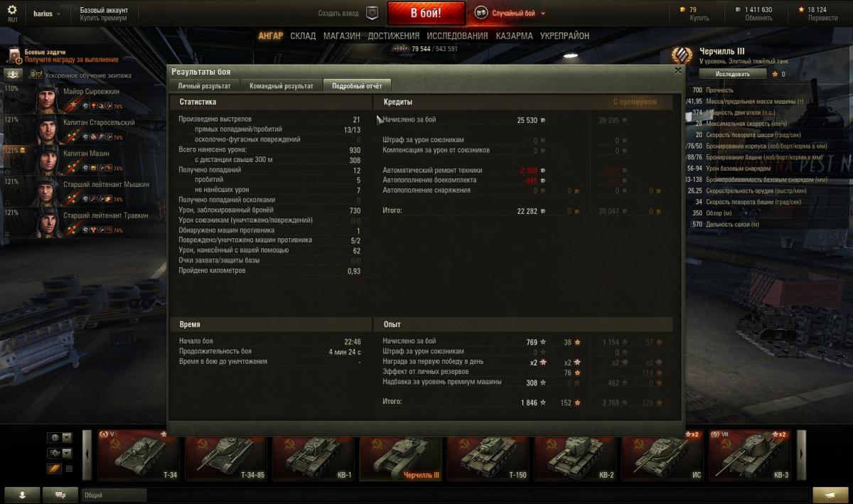Switch to the Командный результат tab
Image resolution: width=853 pixels, height=504 pixels.
(281, 86)
